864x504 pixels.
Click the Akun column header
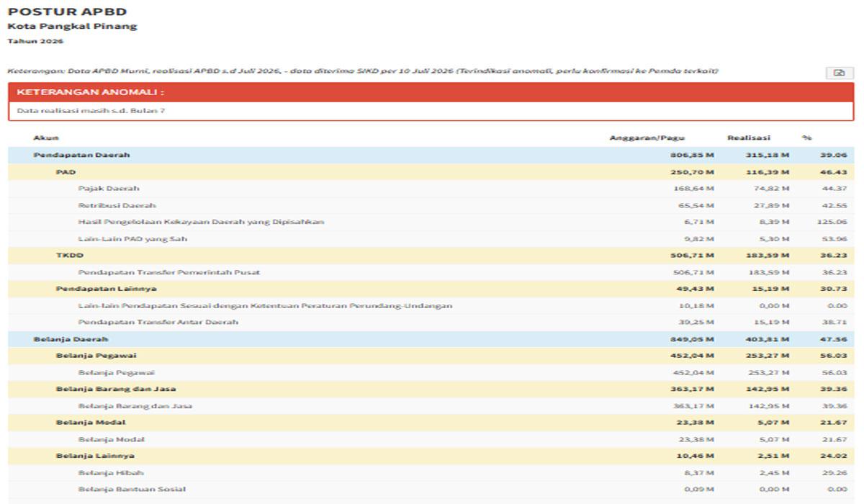[46, 138]
